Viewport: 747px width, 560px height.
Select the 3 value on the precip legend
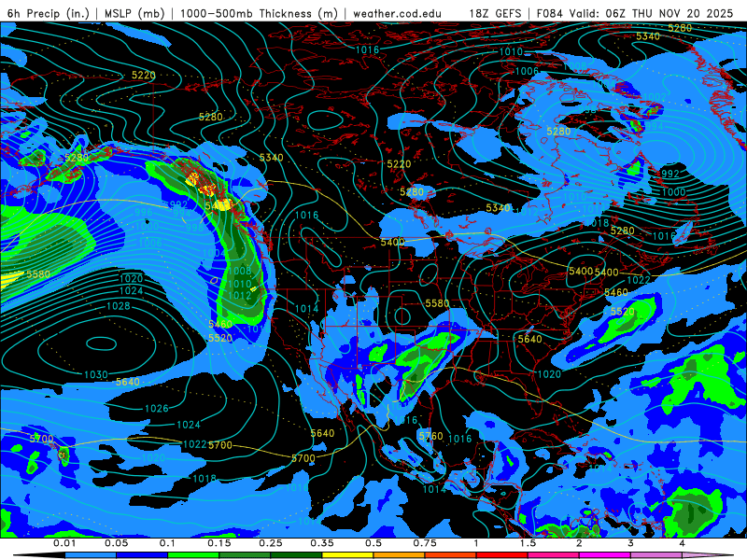[x=630, y=543]
